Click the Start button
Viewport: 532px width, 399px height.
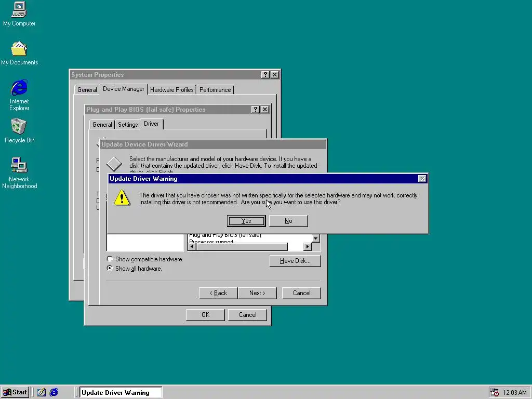(15, 392)
